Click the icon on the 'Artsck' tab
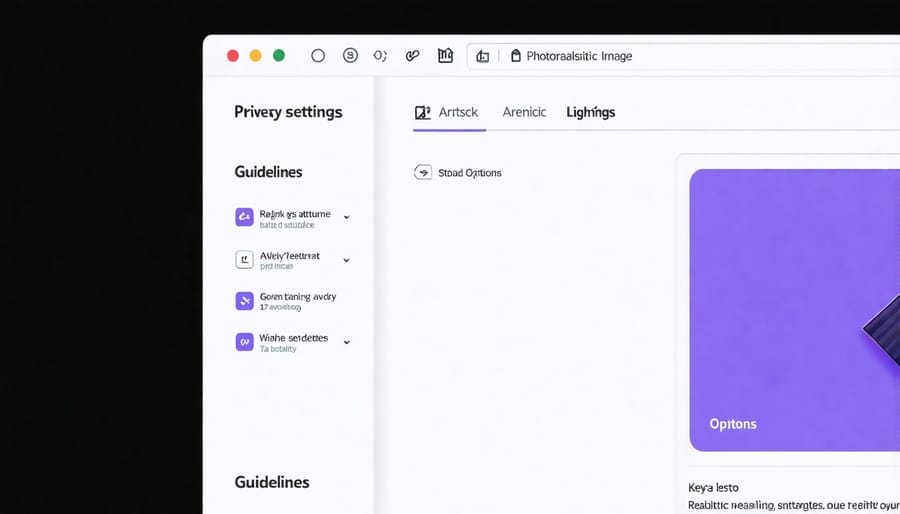The height and width of the screenshot is (514, 900). (422, 112)
